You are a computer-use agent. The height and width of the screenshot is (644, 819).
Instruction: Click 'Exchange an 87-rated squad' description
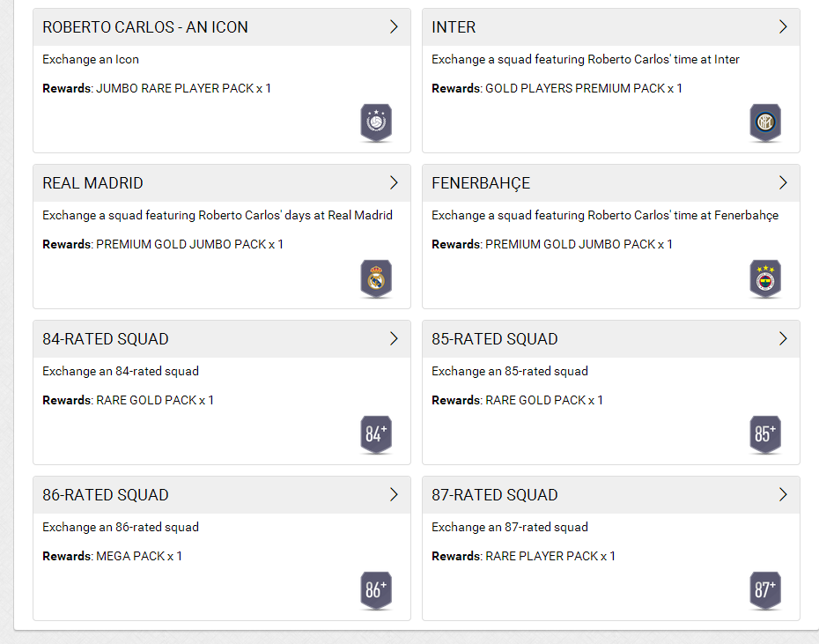click(x=510, y=527)
